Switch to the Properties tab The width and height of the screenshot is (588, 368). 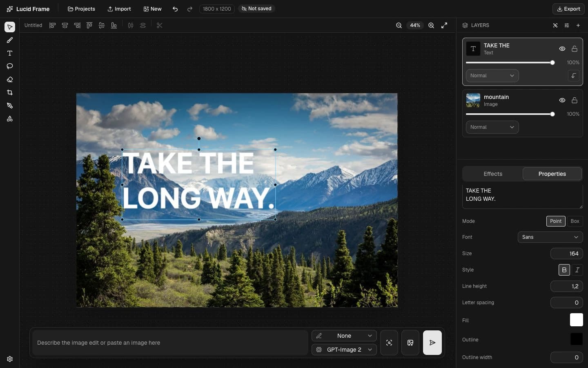point(552,174)
